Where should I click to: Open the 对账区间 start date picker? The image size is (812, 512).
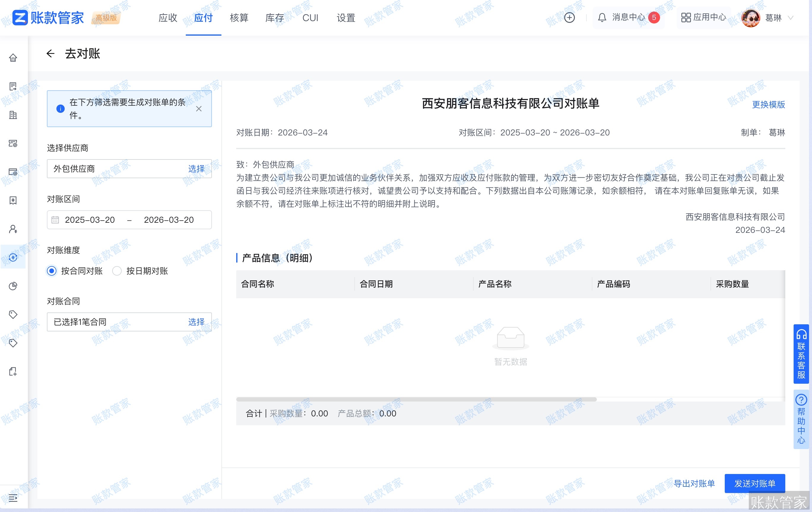click(x=89, y=220)
